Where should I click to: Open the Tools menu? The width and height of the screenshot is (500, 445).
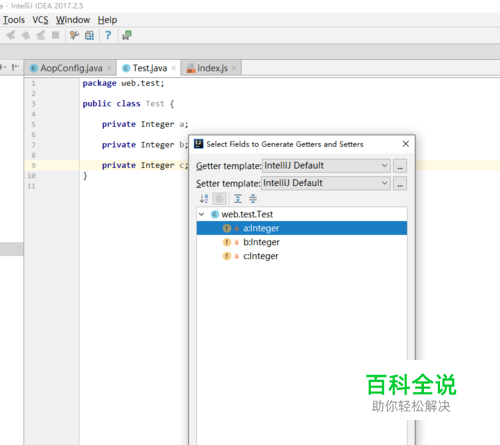[13, 20]
